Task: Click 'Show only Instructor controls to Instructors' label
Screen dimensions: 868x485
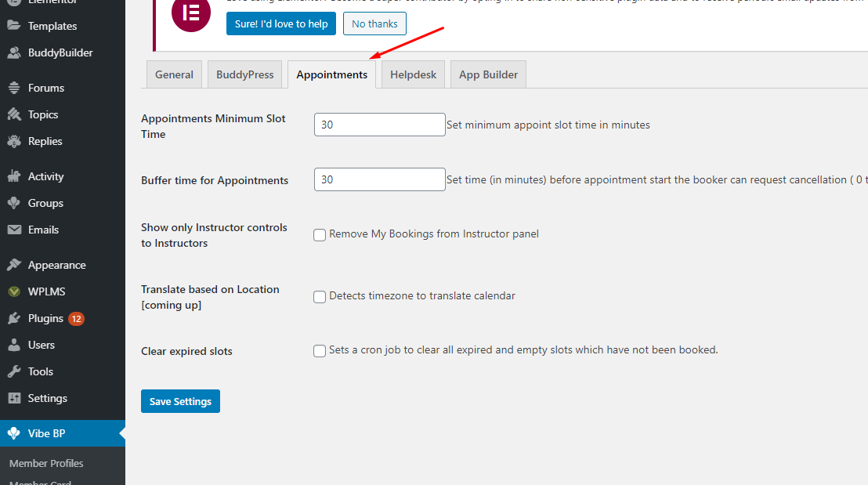Action: pos(214,235)
